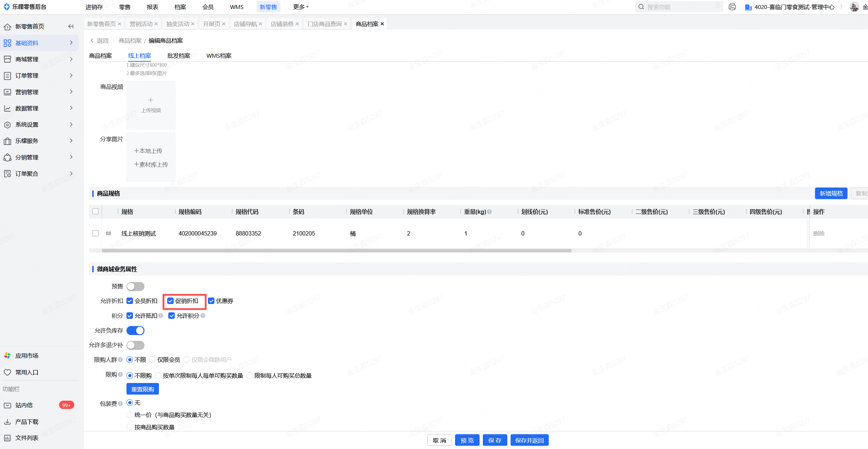The width and height of the screenshot is (868, 449).
Task: Click the 常用入口 heart icon
Action: click(7, 372)
